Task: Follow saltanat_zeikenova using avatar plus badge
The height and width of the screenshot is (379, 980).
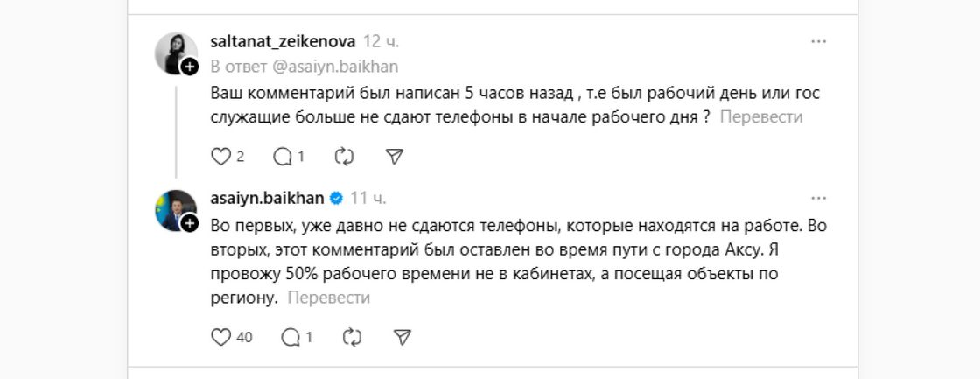Action: [191, 66]
